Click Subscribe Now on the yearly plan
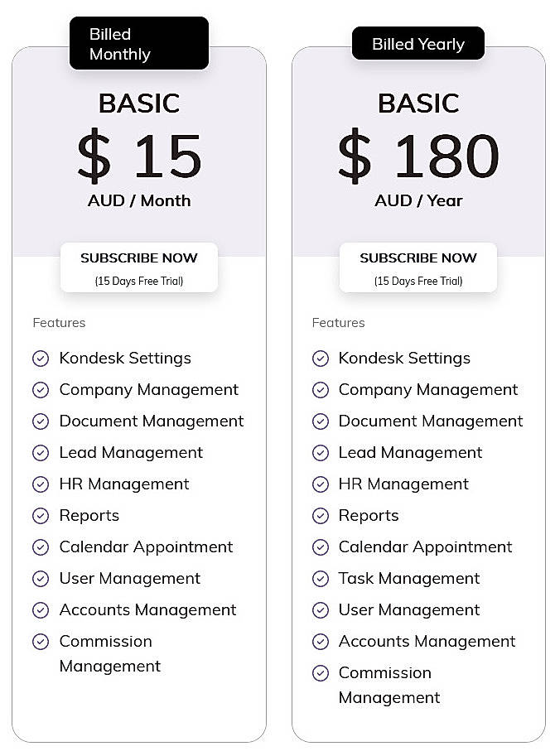Image resolution: width=555 pixels, height=756 pixels. [x=418, y=258]
